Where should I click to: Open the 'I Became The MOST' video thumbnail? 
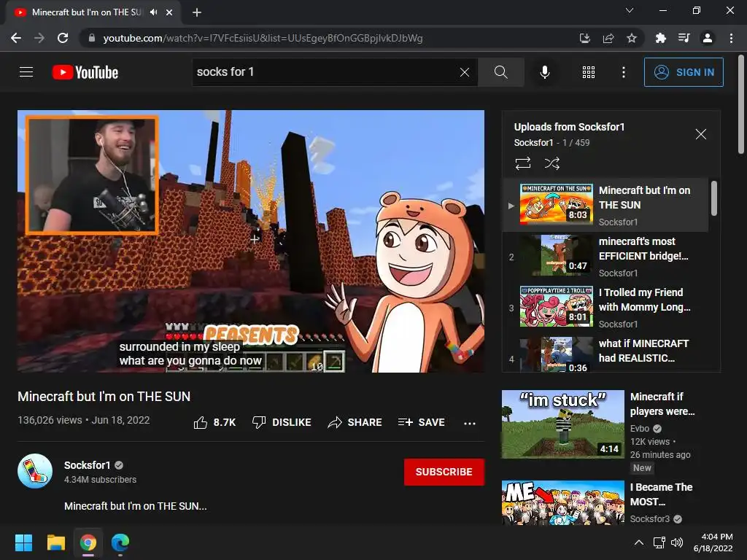pyautogui.click(x=562, y=502)
